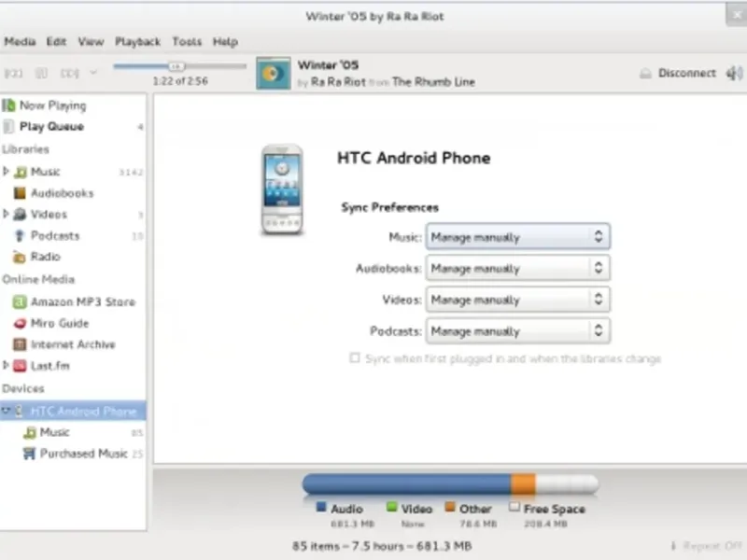Click the Ra Ra Riot artist name

338,82
